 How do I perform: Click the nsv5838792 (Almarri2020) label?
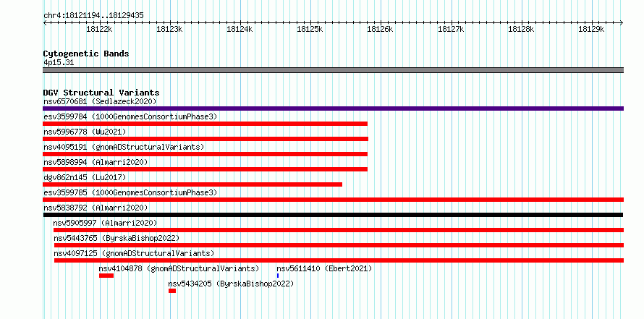click(x=96, y=208)
